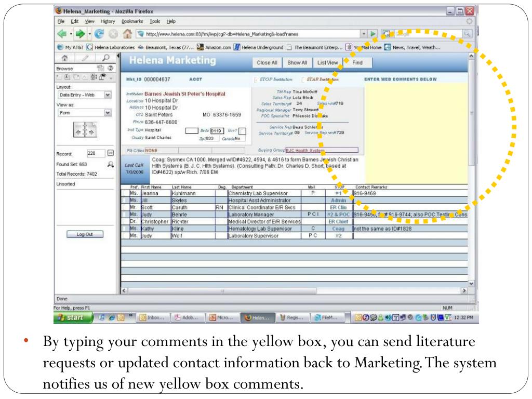This screenshot has width=532, height=399.
Task: Switch to Edit mode with the pencil icon
Action: [x=85, y=58]
